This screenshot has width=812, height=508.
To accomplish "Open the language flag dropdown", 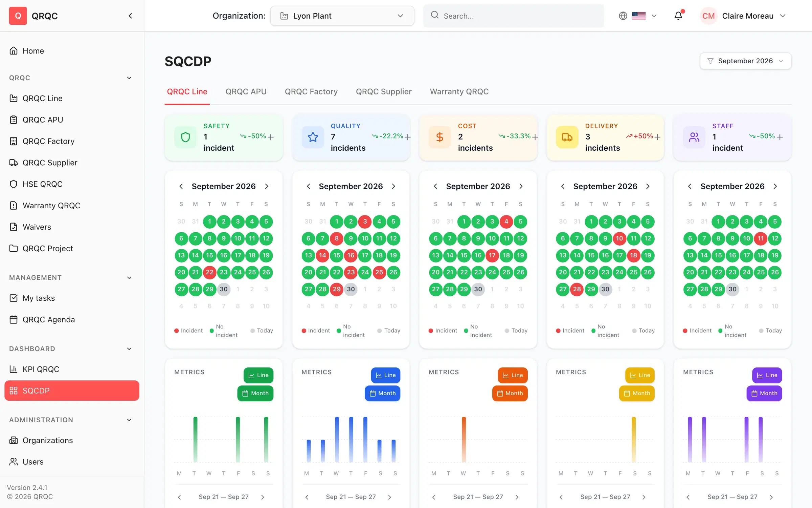I will (x=644, y=16).
